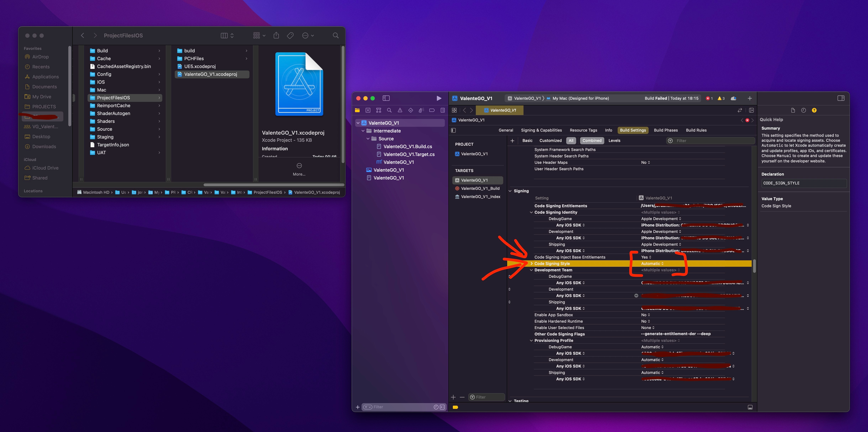Click the red build error indicator

click(x=709, y=98)
